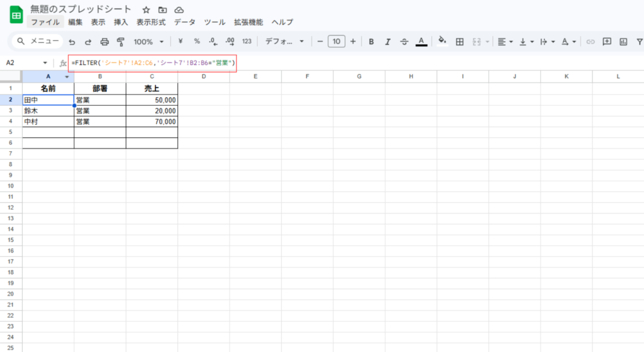Click the undo arrow icon
Screen dimensions: 644x352
click(72, 42)
